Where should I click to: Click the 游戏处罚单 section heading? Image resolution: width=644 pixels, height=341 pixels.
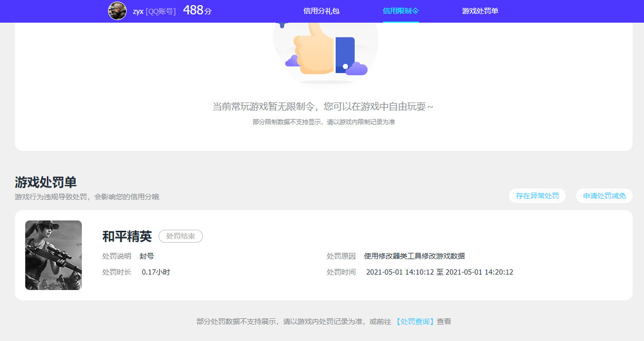46,182
